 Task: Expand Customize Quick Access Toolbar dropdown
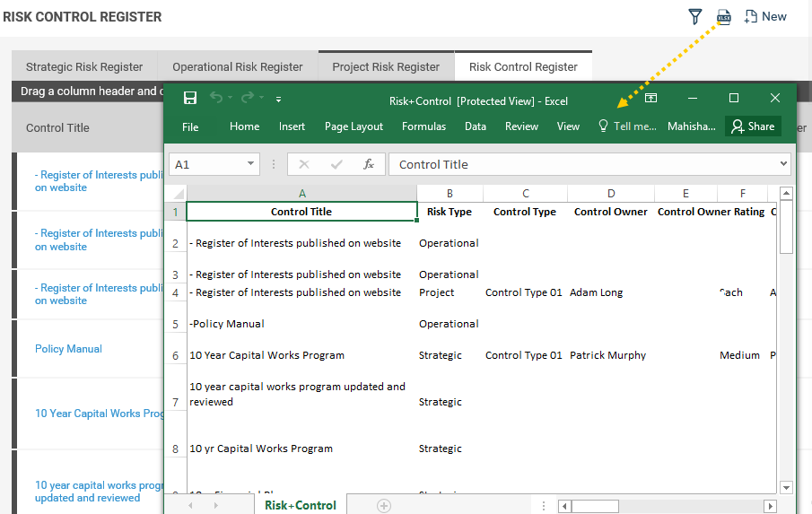(279, 99)
